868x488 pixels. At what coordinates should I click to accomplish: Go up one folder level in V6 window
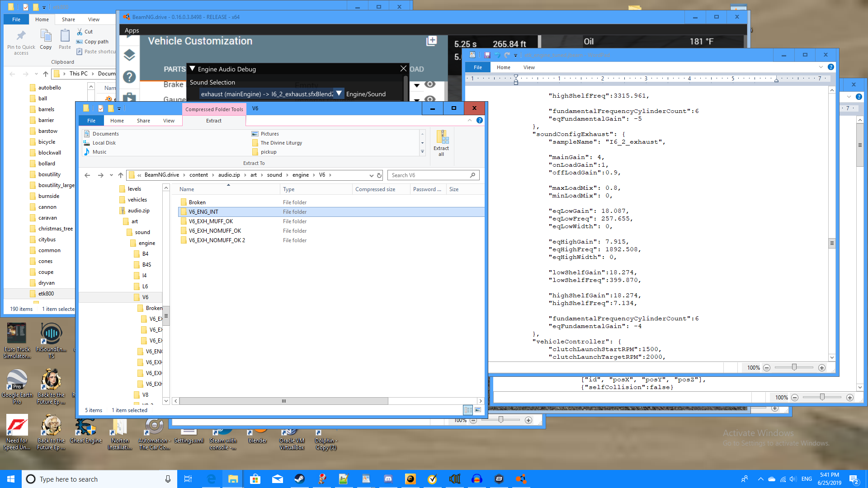click(x=121, y=175)
